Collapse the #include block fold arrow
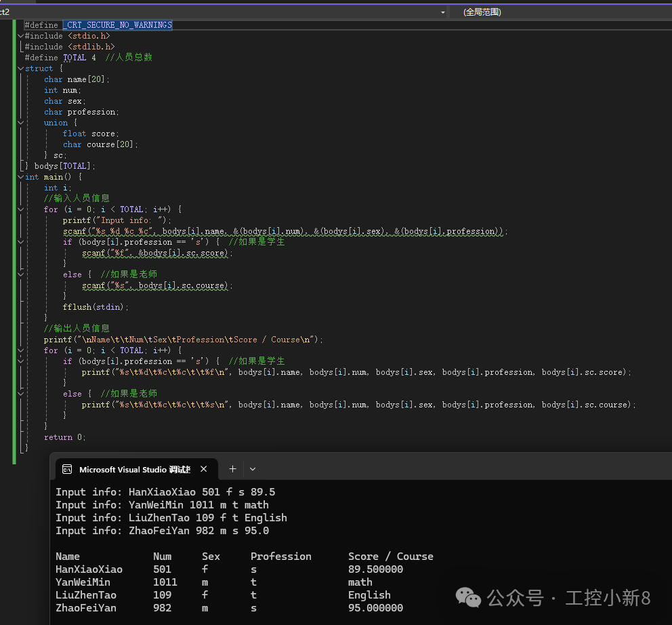672x625 pixels. pos(20,36)
